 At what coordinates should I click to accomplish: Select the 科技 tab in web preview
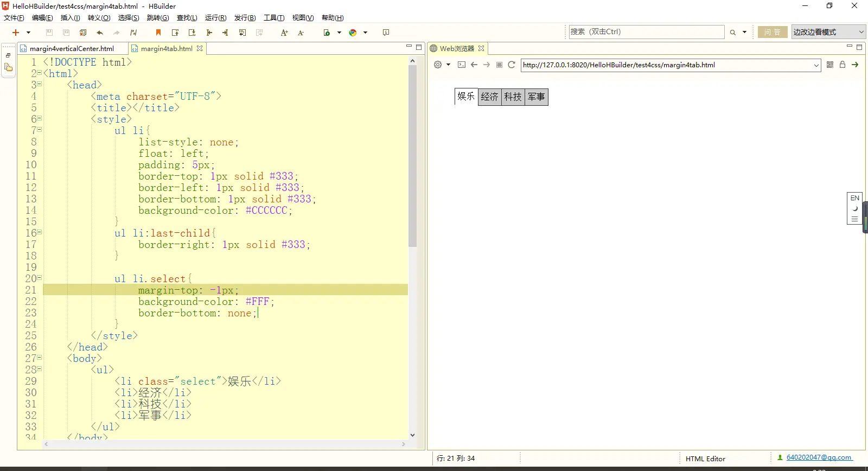[x=513, y=97]
